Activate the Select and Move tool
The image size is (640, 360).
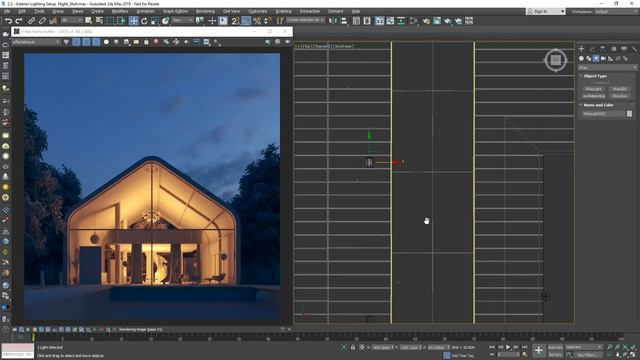(x=133, y=21)
